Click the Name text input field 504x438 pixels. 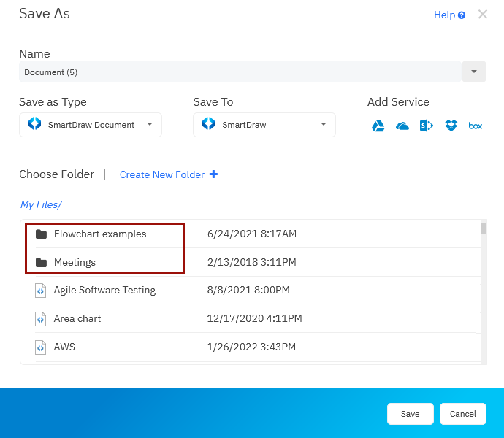click(240, 72)
